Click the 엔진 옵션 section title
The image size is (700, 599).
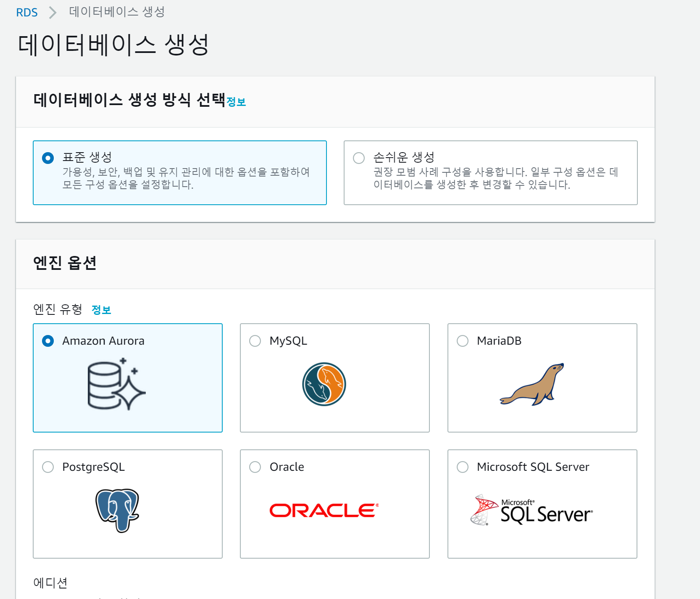pos(65,263)
